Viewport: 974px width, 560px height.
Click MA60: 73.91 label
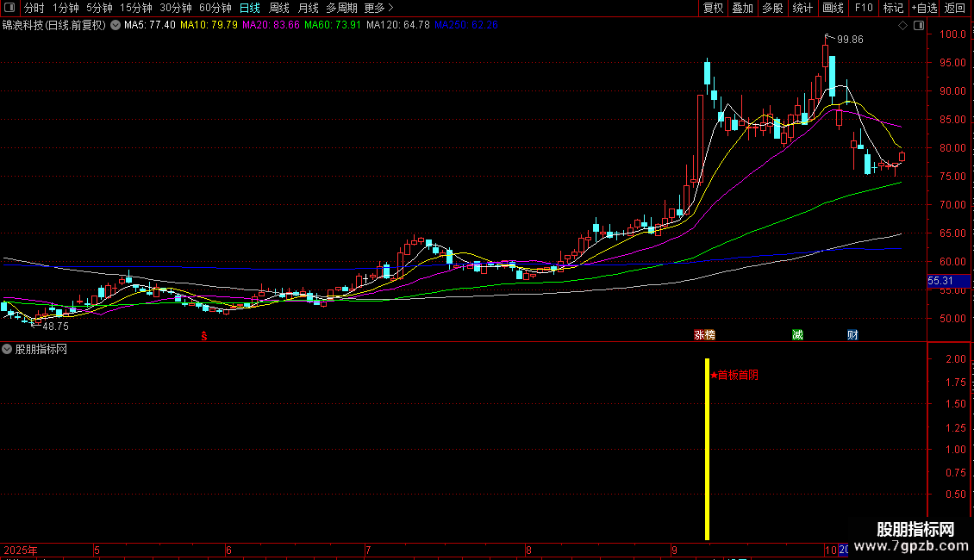coord(333,25)
